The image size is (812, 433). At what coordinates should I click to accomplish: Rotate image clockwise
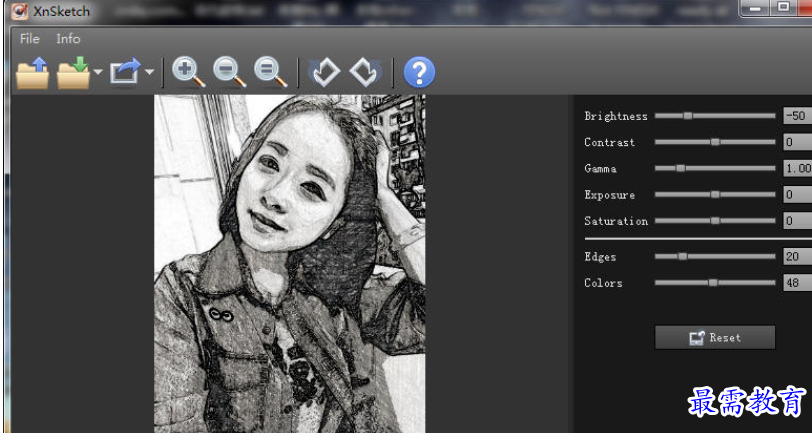pyautogui.click(x=366, y=73)
